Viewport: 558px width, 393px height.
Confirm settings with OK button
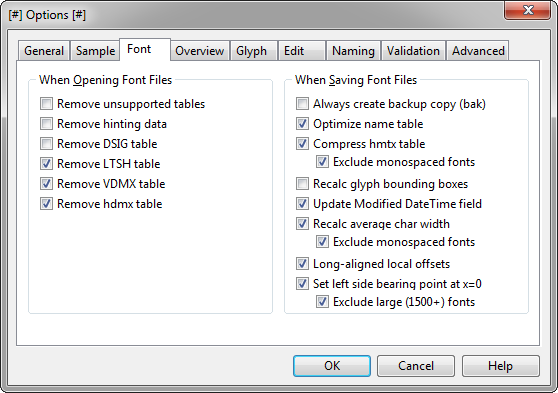coord(332,366)
